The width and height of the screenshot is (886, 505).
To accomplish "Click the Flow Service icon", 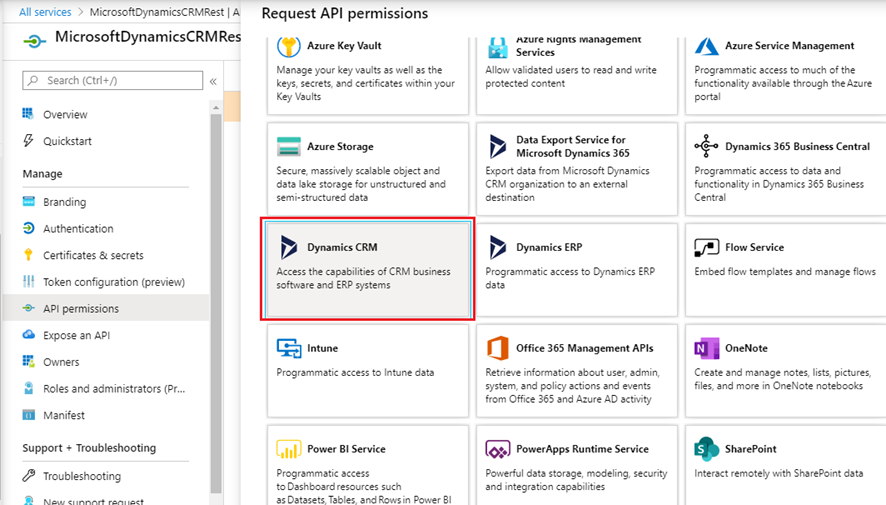I will (706, 247).
